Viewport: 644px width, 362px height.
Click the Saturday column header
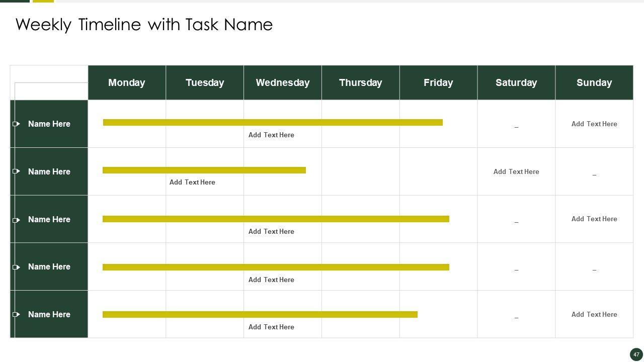click(516, 82)
